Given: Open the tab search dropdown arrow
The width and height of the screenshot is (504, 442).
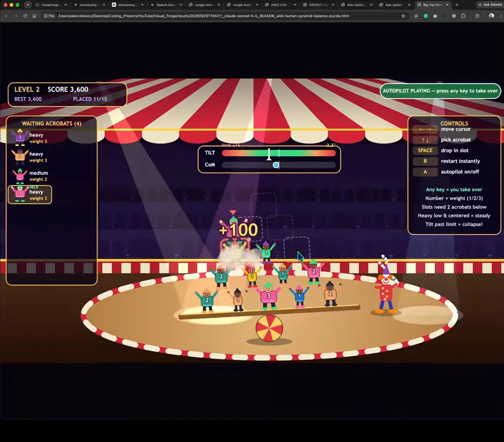Looking at the screenshot, I should tap(28, 5).
